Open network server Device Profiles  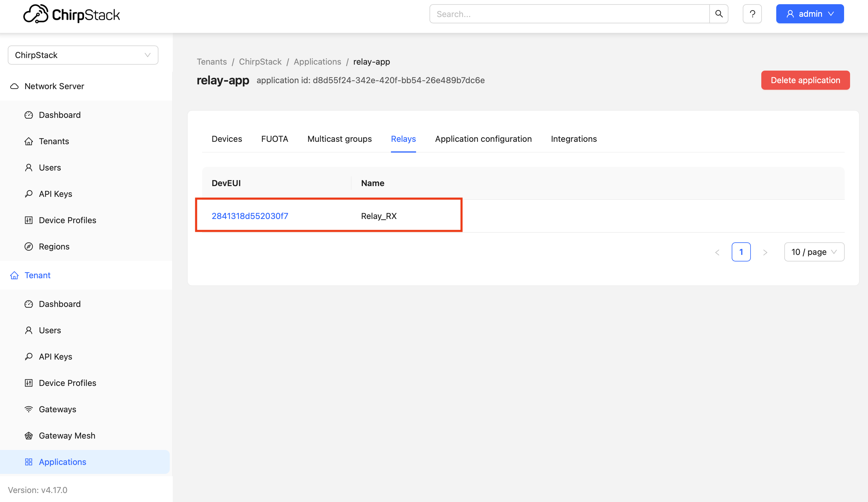pos(67,220)
